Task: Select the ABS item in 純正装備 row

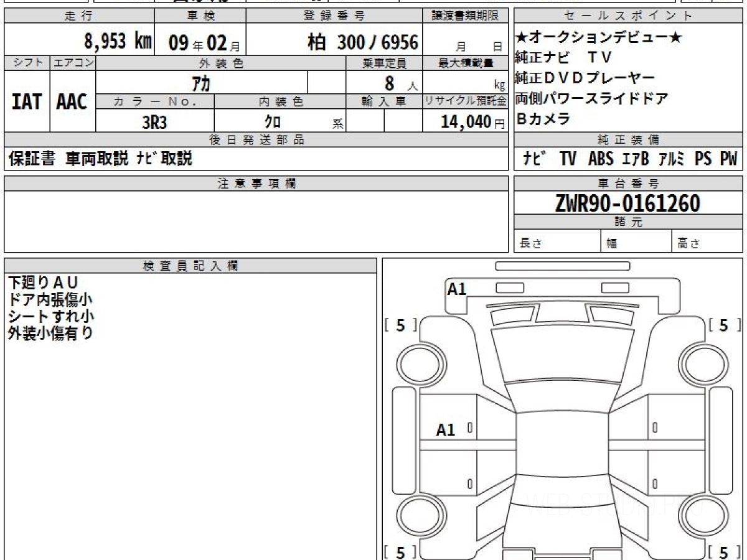Action: (600, 159)
